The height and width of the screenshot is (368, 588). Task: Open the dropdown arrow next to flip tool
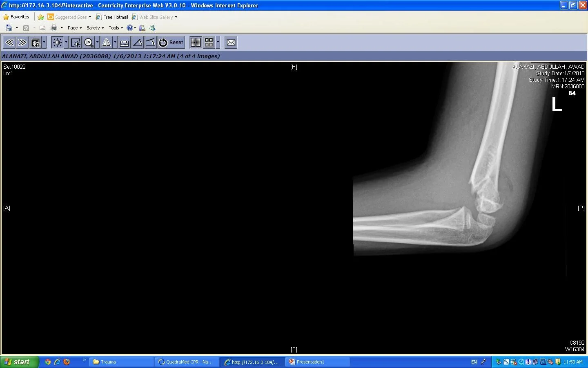point(115,42)
